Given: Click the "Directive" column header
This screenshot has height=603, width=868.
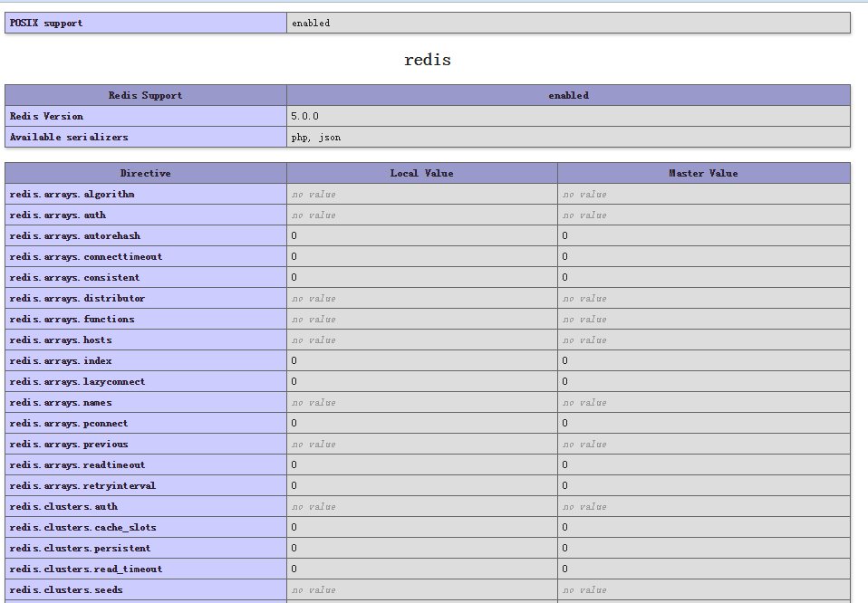Looking at the screenshot, I should [x=146, y=173].
